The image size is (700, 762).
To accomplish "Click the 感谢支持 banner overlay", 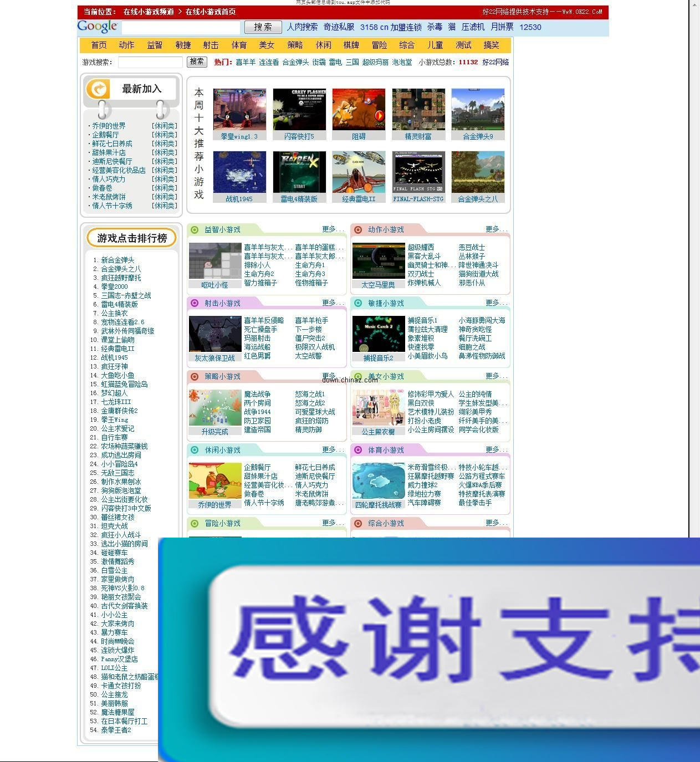I will click(x=429, y=650).
